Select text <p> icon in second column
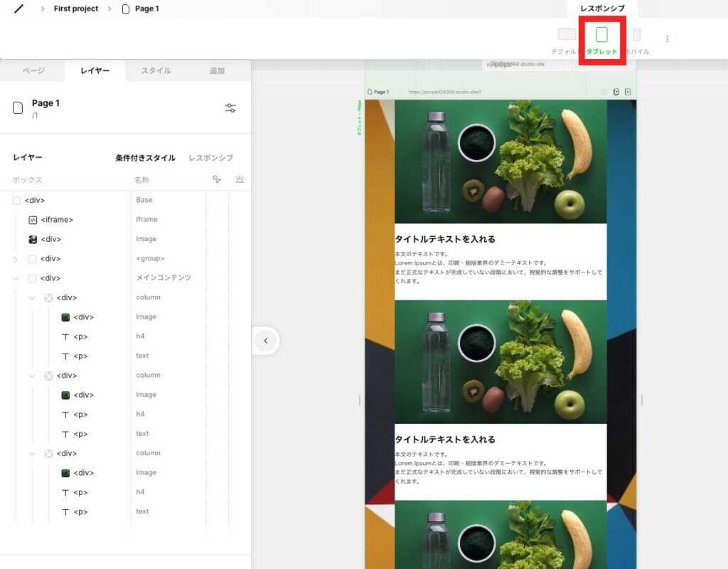 coord(65,435)
